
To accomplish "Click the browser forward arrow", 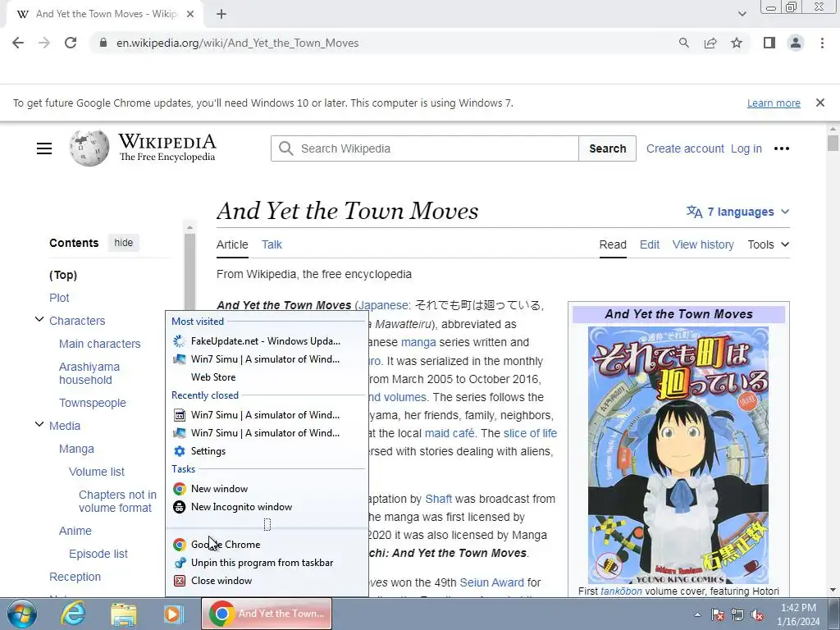I will click(44, 43).
